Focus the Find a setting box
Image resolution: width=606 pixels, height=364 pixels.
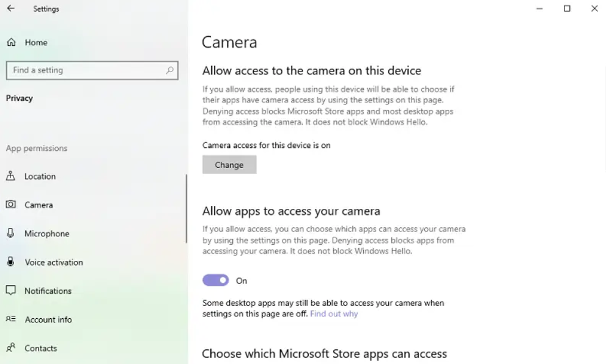coord(86,70)
